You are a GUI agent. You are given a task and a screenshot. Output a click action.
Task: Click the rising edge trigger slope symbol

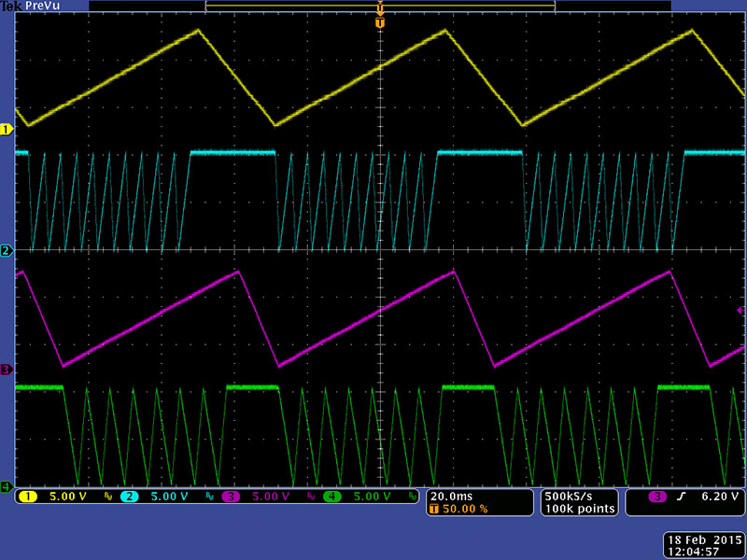(x=682, y=497)
